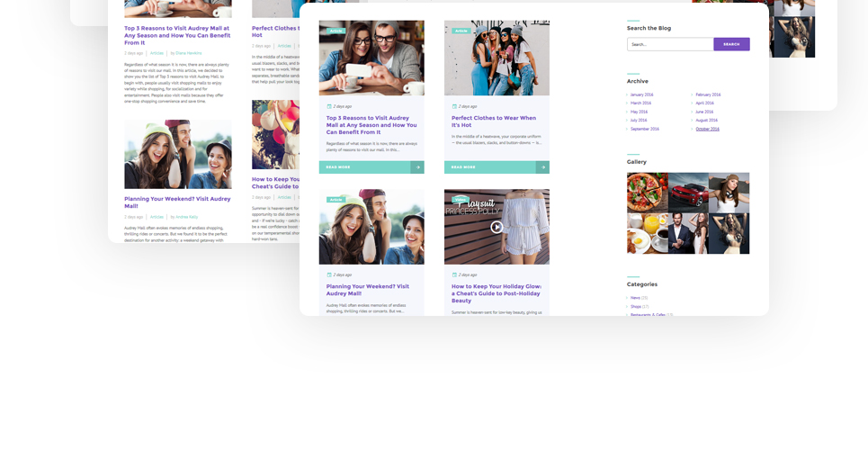Click the balloons photo in back window

275,135
